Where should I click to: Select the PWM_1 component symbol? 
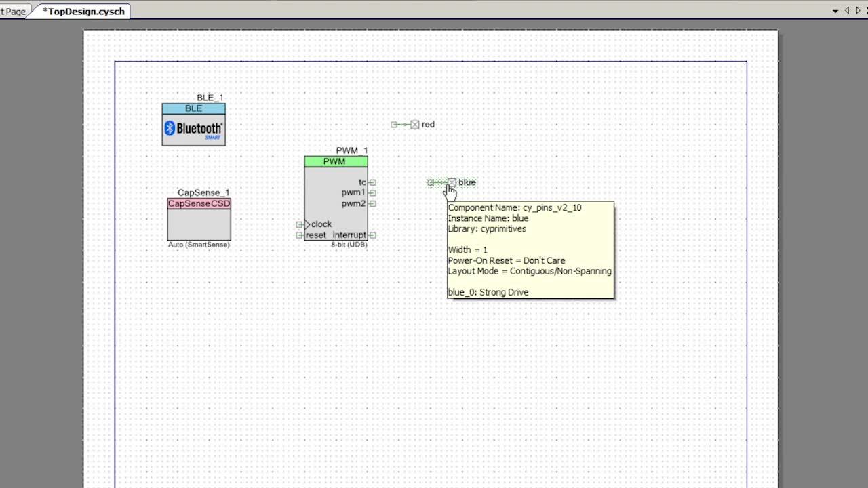[x=336, y=197]
